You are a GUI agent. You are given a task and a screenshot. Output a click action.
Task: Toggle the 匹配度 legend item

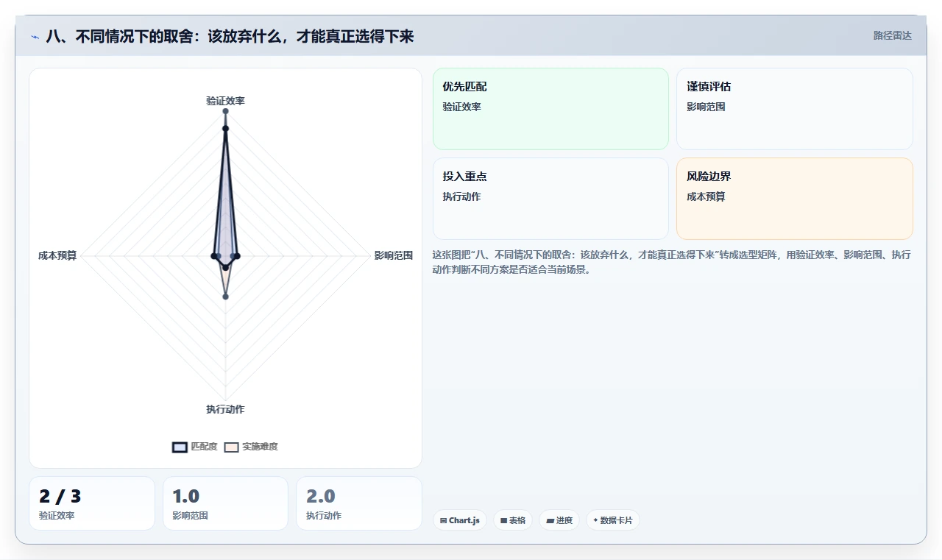pyautogui.click(x=195, y=447)
